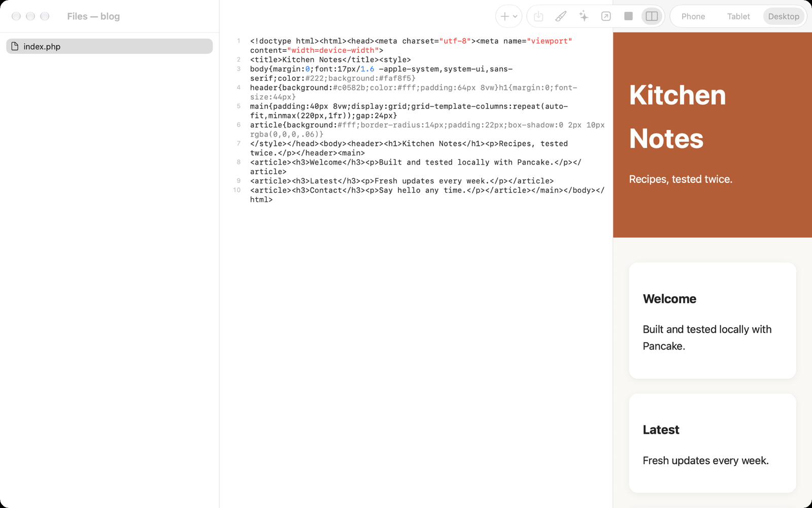Image resolution: width=812 pixels, height=508 pixels.
Task: Switch preview to Tablet
Action: [x=738, y=16]
